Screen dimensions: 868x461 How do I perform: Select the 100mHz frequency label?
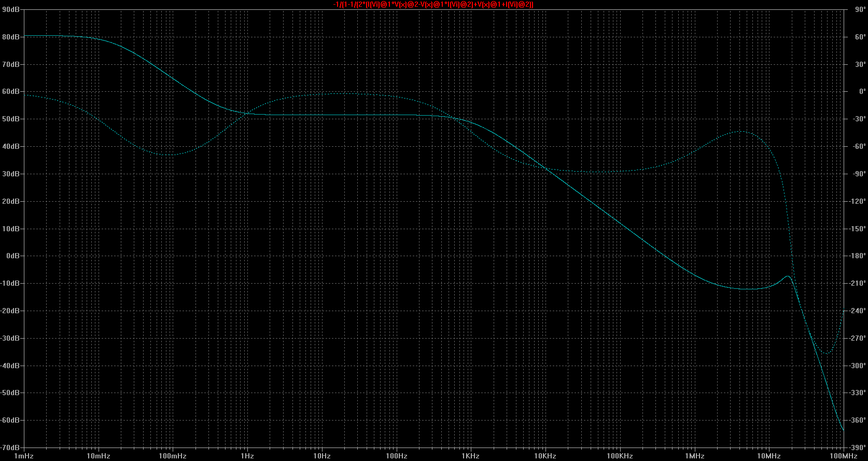173,456
